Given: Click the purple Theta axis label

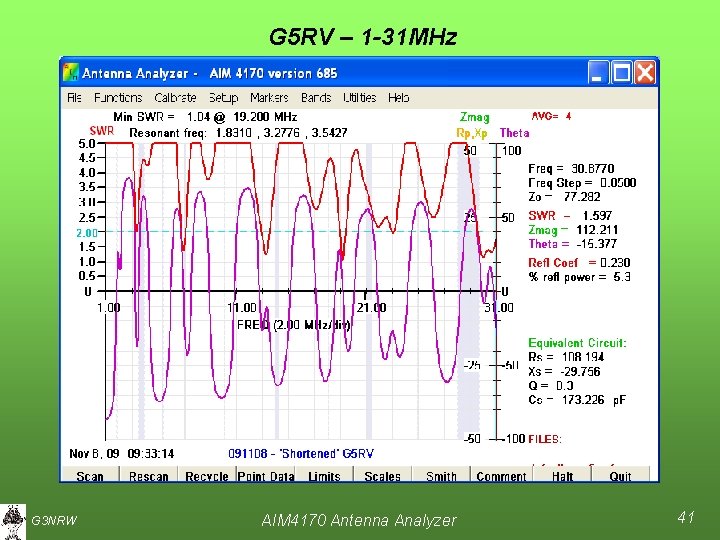Looking at the screenshot, I should [x=514, y=133].
